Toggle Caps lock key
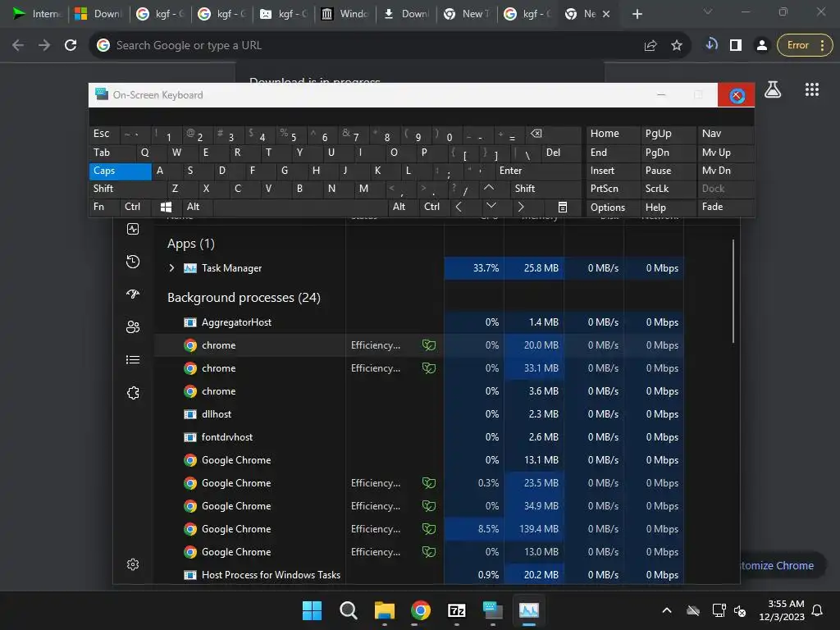Screen dimensions: 840x630 click(120, 171)
